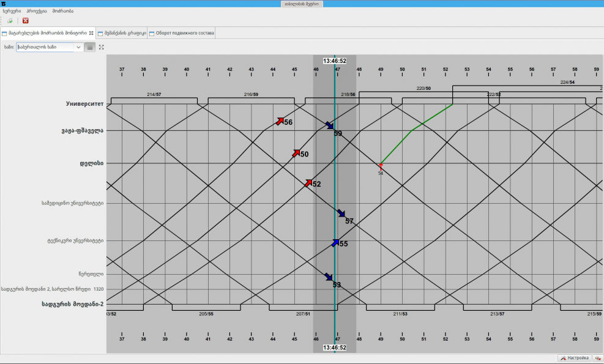Click turnaround label 220/50

click(423, 88)
